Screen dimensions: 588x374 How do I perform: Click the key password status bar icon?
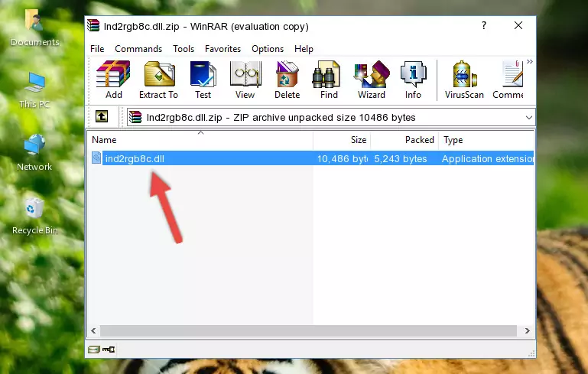coord(109,350)
